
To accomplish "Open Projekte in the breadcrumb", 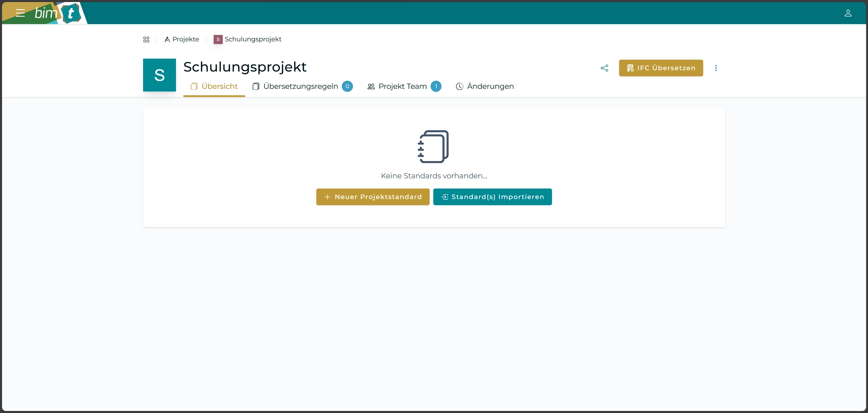I will [x=185, y=39].
